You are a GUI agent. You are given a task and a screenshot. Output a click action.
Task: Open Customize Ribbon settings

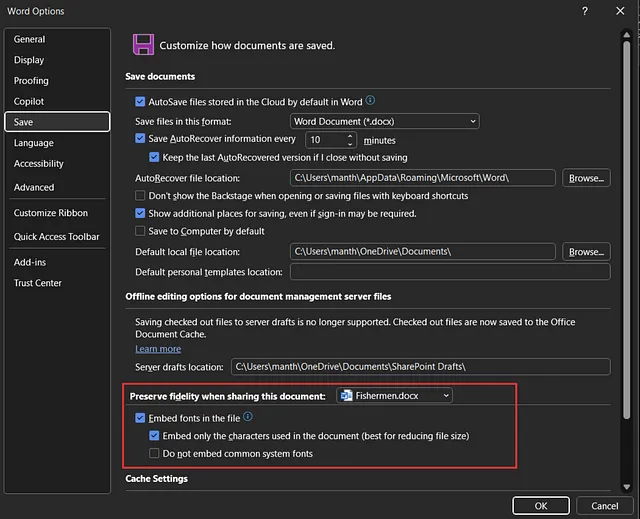point(57,213)
